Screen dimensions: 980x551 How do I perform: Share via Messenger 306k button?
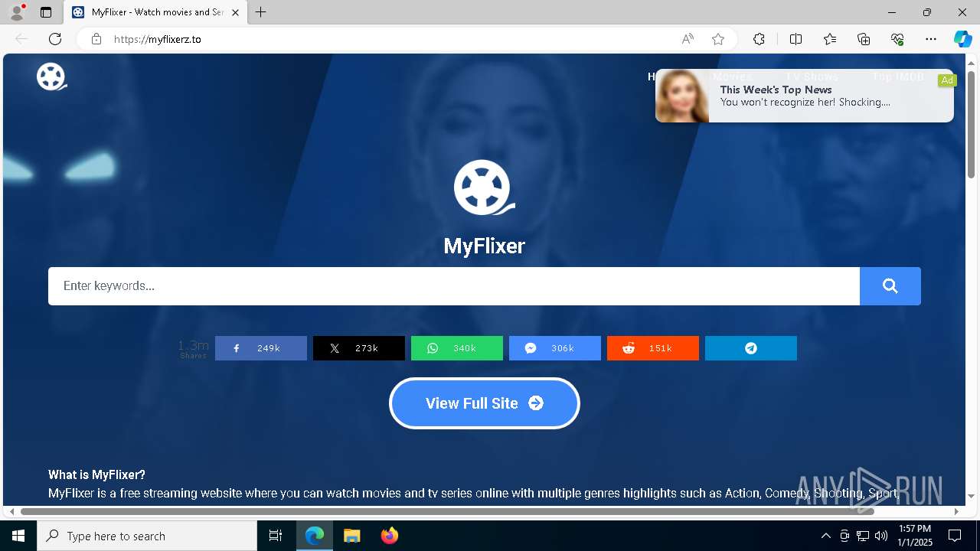tap(555, 348)
